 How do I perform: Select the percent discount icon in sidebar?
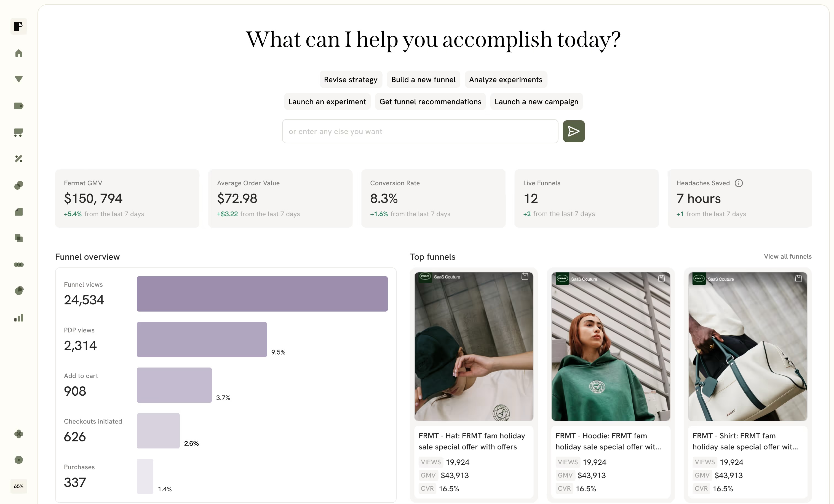pos(19,159)
